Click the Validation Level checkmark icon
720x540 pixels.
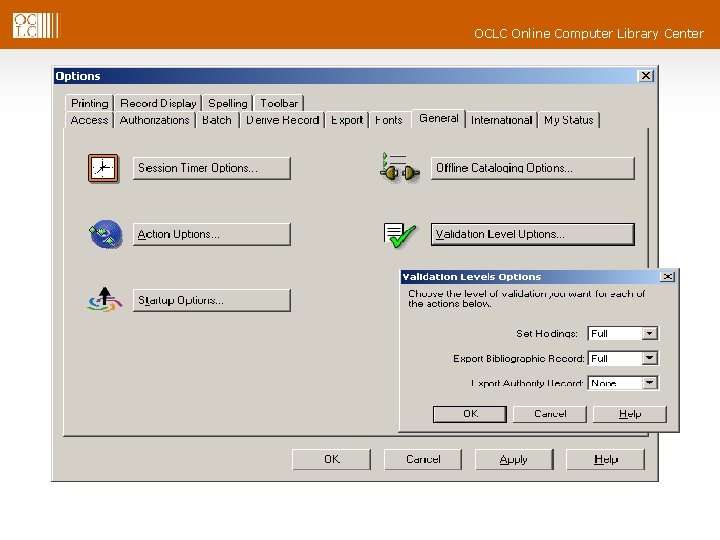399,235
